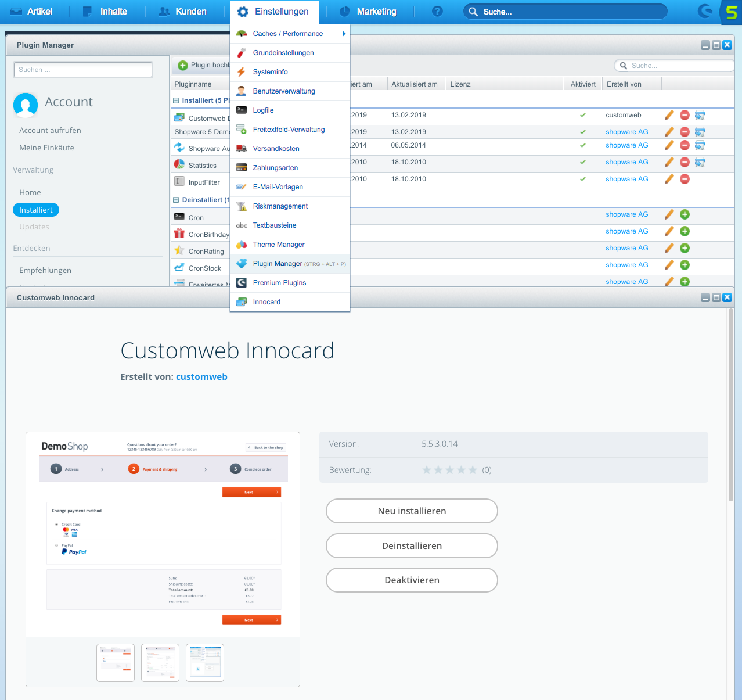Open Versandkosten menu entry
The width and height of the screenshot is (742, 700).
point(290,149)
